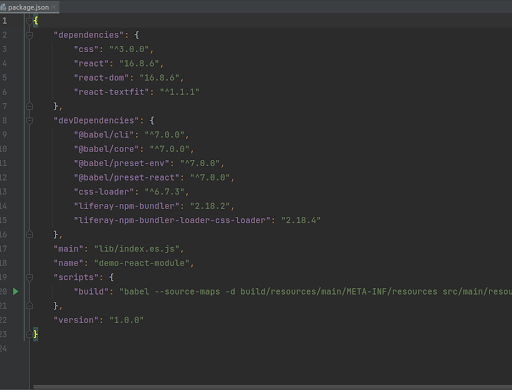Viewport: 512px width, 390px height.
Task: Close the package.json tab
Action: 54,7
